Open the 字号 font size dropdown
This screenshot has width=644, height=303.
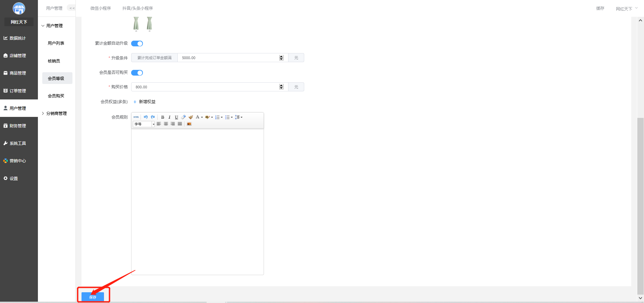point(144,124)
